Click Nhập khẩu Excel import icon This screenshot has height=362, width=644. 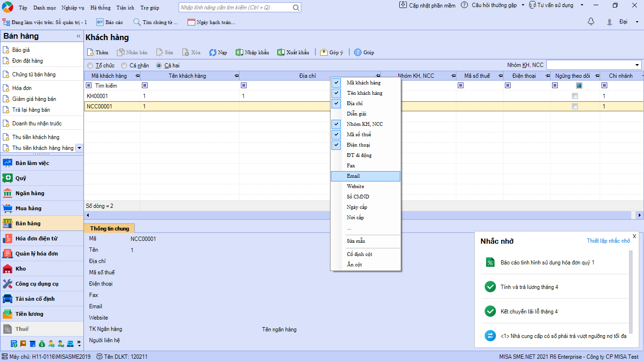coord(239,52)
